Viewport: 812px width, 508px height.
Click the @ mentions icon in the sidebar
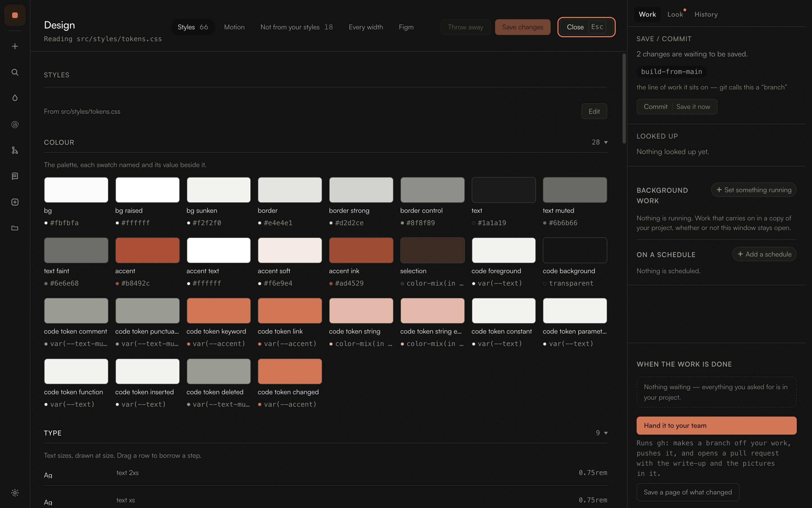click(15, 125)
